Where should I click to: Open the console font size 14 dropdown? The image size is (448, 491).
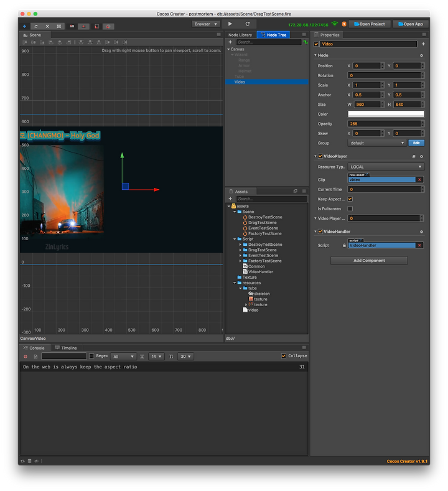156,357
